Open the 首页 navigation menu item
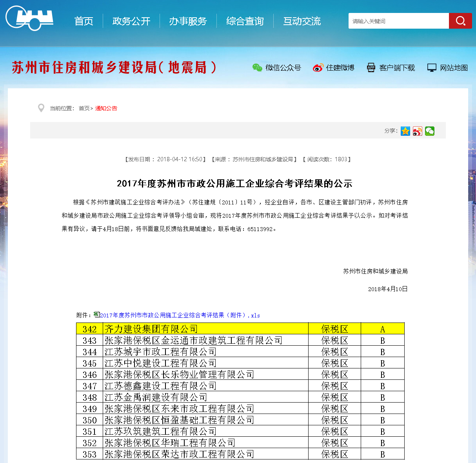Viewport: 476px width, 463px height. (x=84, y=21)
